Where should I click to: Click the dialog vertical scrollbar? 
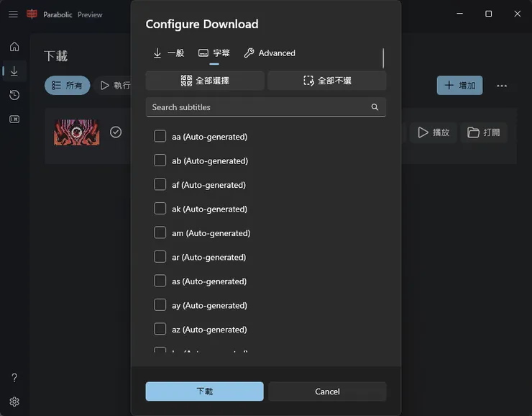click(383, 58)
